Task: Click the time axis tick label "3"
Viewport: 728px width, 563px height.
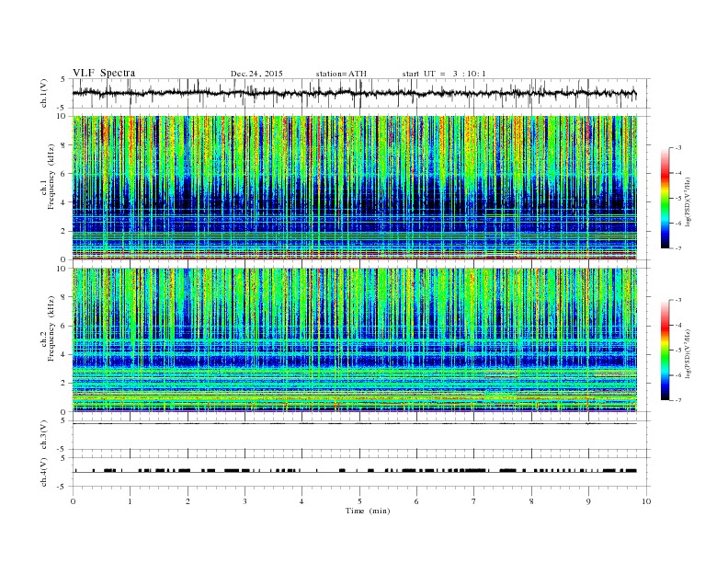Action: coord(245,501)
